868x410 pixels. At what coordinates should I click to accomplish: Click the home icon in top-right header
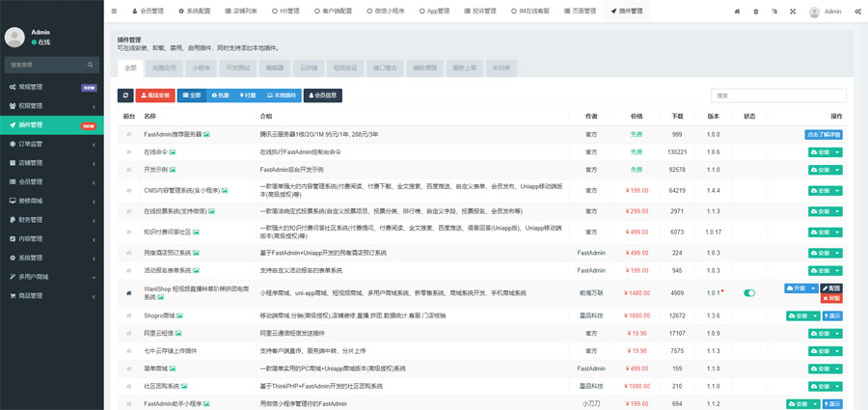coord(738,12)
